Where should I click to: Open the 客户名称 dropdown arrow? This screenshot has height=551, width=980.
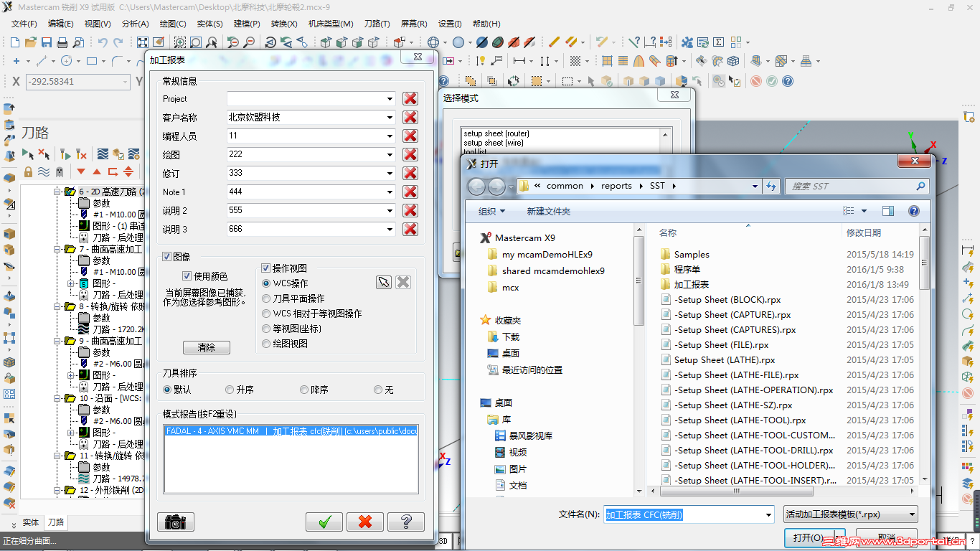[390, 118]
